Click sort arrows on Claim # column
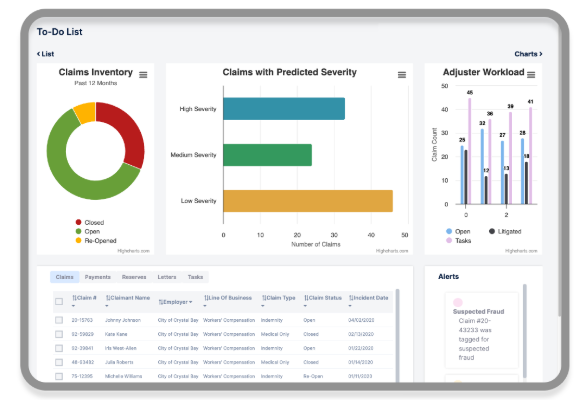The width and height of the screenshot is (583, 400). pos(74,298)
